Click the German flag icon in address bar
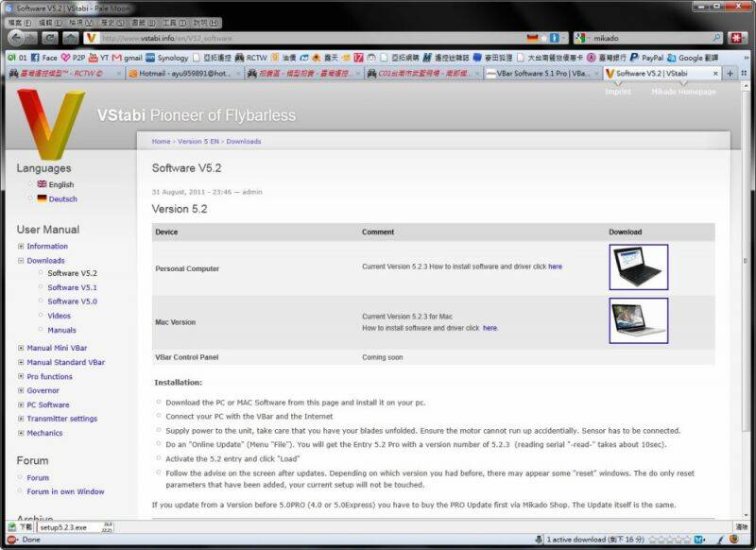This screenshot has width=756, height=550. point(532,38)
